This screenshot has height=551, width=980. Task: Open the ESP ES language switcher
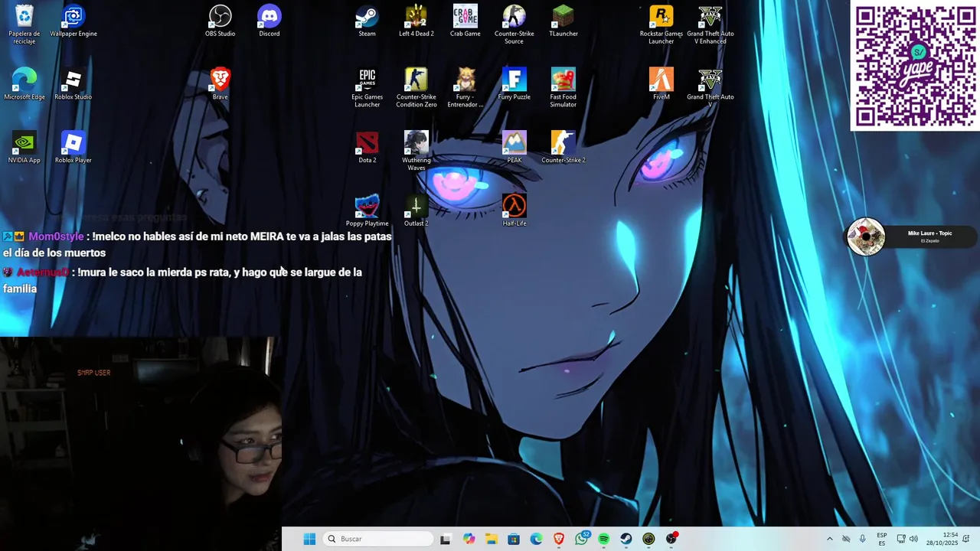(882, 539)
